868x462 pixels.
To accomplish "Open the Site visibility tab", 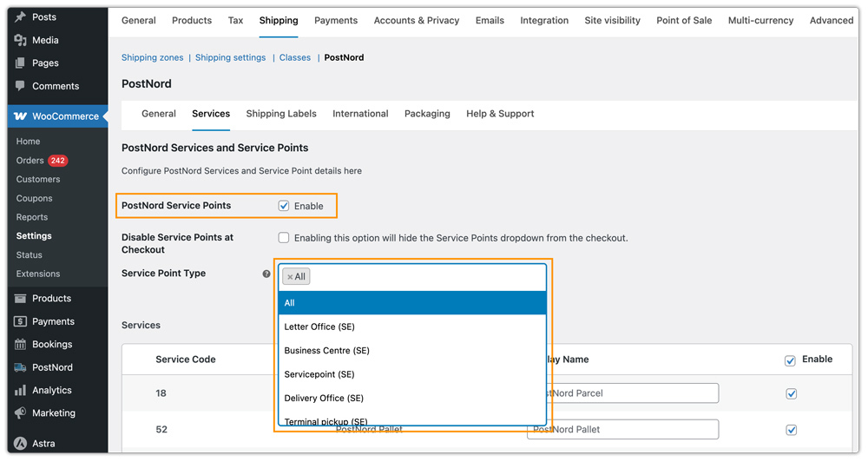I will [612, 21].
